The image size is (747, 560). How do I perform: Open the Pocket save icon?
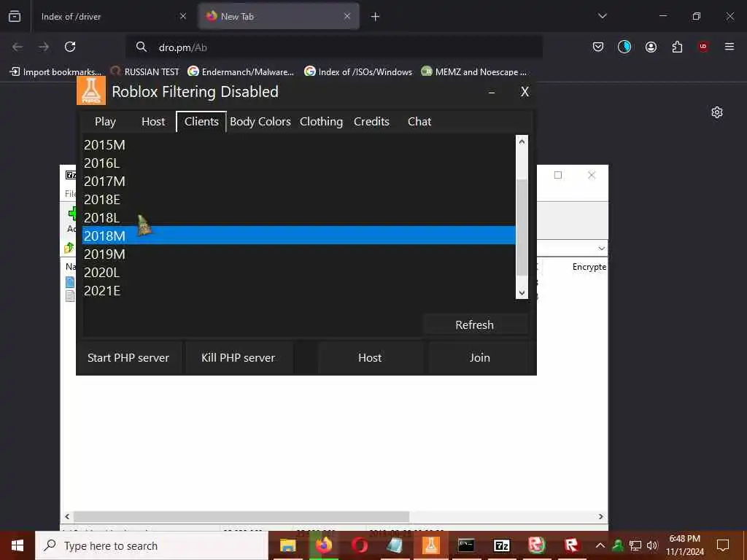tap(598, 47)
